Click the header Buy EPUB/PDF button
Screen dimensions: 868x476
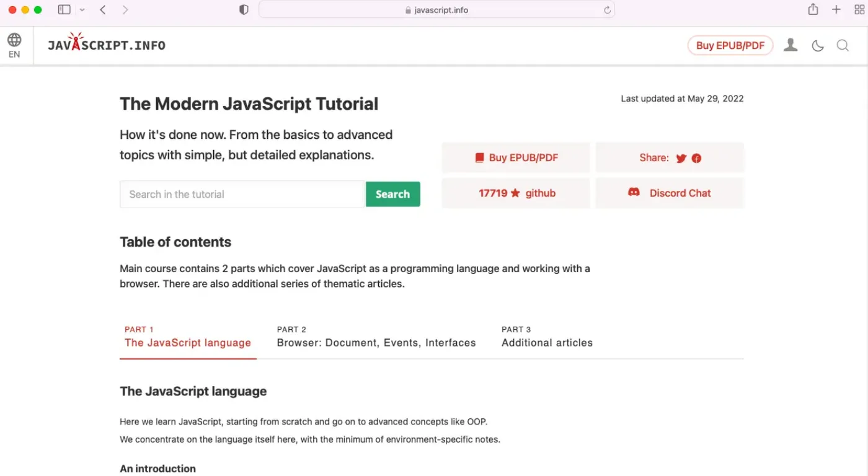coord(730,45)
